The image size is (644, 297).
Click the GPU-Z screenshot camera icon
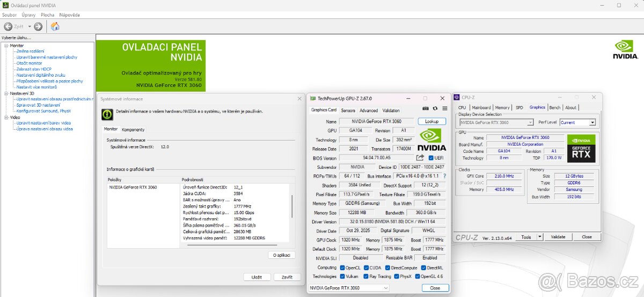426,108
